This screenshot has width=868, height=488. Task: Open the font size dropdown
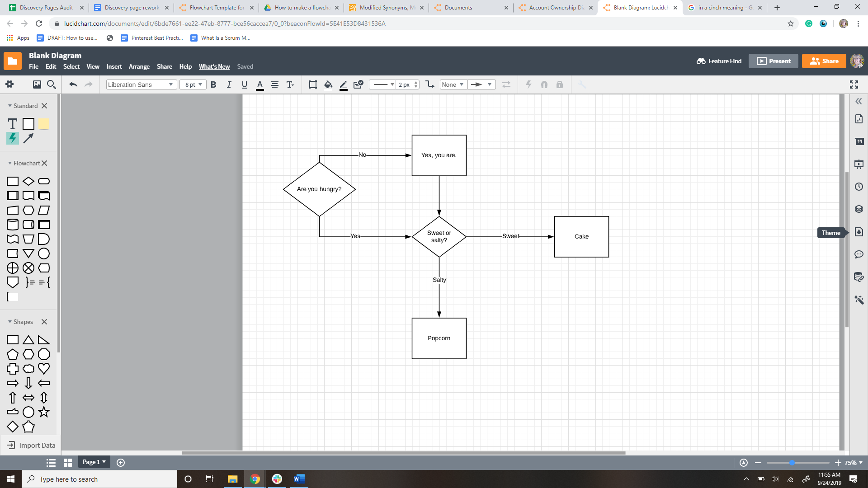pos(193,84)
